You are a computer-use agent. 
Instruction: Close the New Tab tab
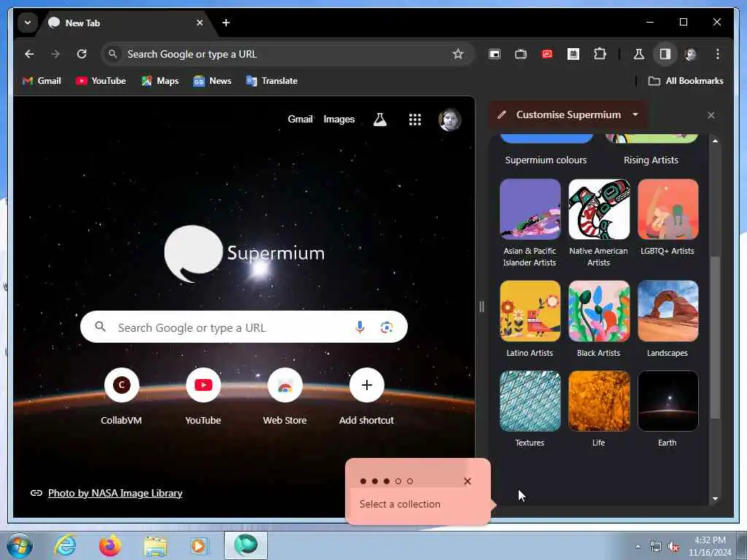click(200, 23)
